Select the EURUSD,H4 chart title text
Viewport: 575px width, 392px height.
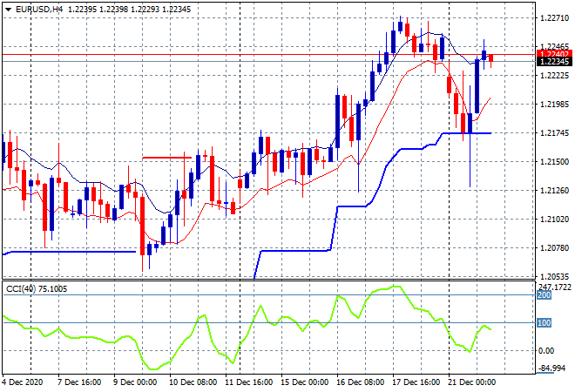pyautogui.click(x=39, y=10)
